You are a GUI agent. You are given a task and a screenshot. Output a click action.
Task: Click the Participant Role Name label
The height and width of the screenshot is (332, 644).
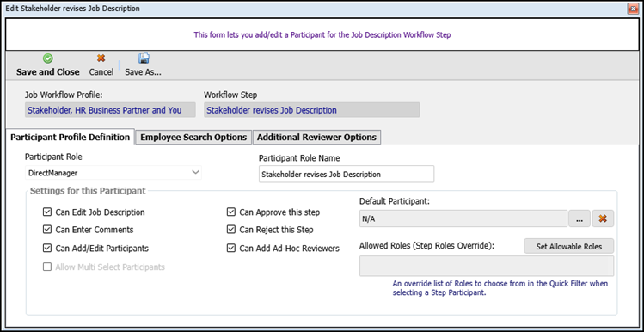[299, 157]
